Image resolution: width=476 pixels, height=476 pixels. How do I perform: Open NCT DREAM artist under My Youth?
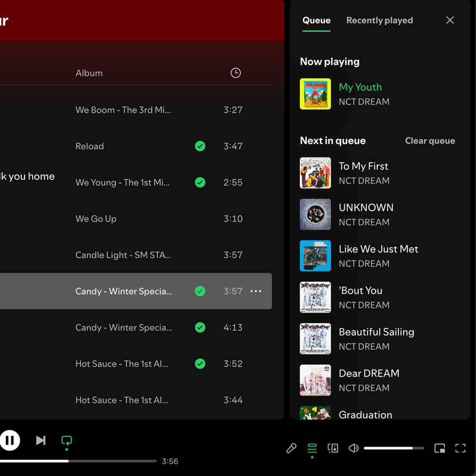click(x=364, y=102)
